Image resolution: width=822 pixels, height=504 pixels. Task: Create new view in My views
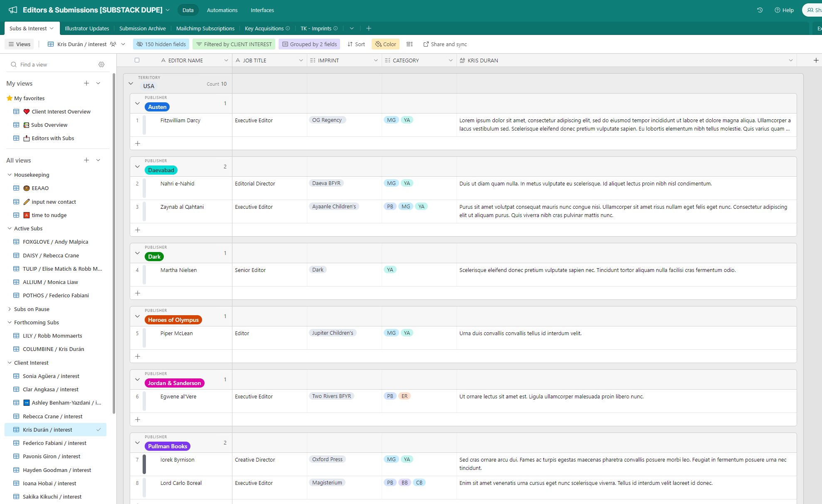click(86, 83)
